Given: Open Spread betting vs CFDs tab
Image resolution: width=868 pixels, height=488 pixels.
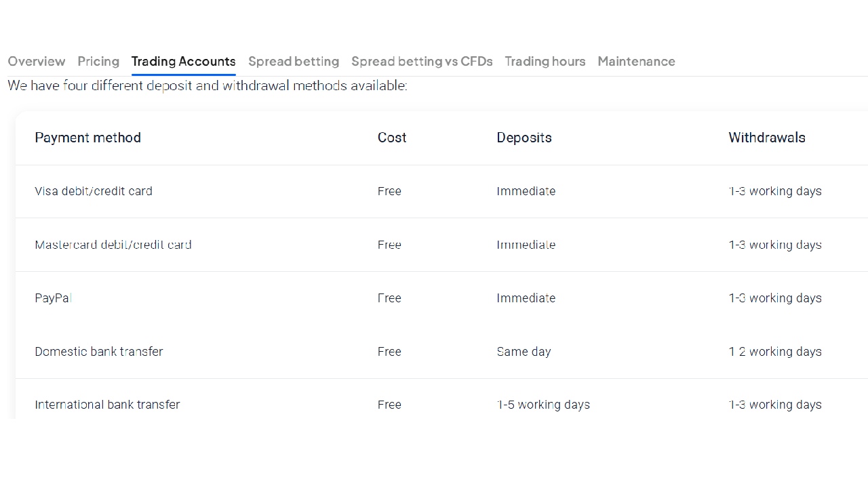Looking at the screenshot, I should [422, 62].
